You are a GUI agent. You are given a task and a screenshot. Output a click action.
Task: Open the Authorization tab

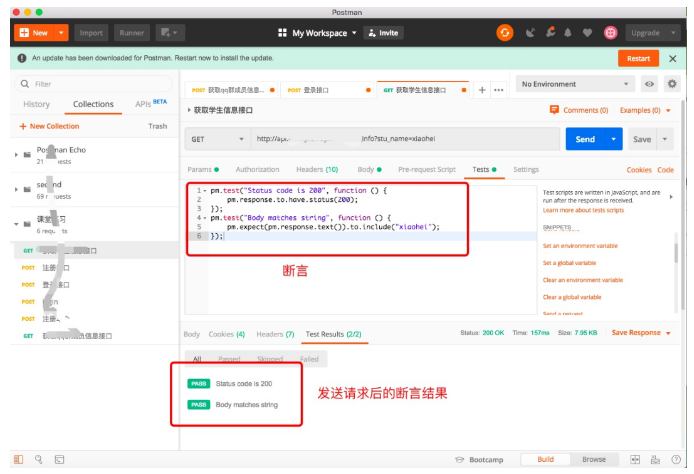[257, 170]
